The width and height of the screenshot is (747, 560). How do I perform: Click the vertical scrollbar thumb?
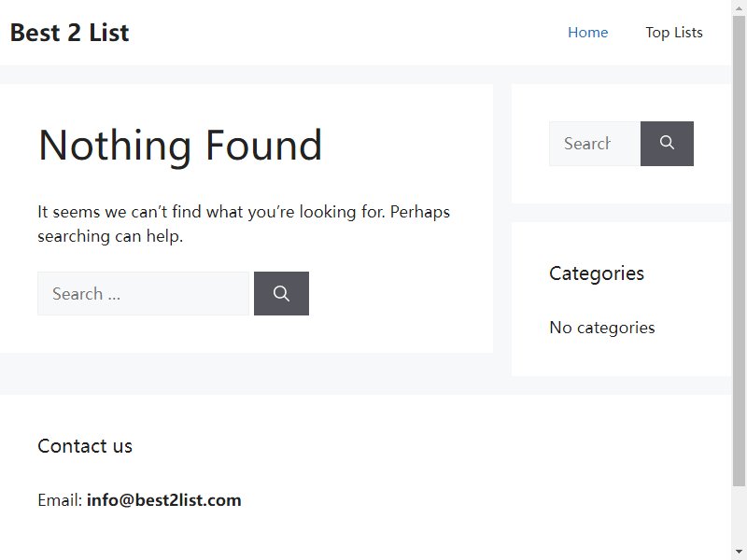pos(739,250)
